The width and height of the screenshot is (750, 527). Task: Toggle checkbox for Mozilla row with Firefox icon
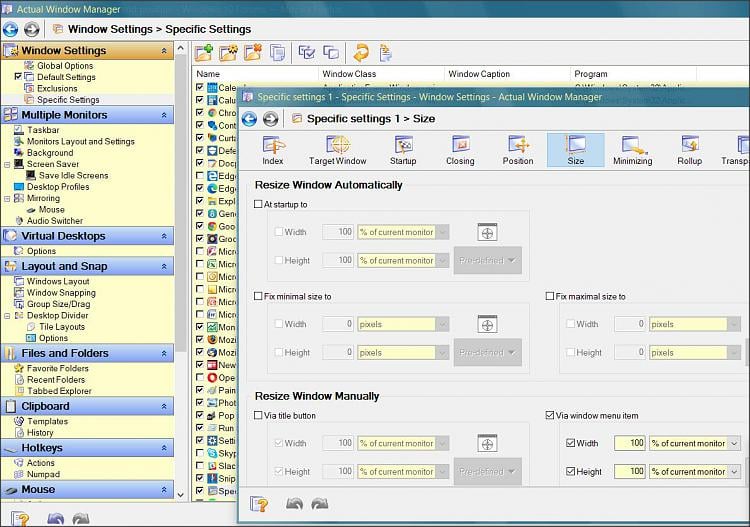click(x=200, y=340)
